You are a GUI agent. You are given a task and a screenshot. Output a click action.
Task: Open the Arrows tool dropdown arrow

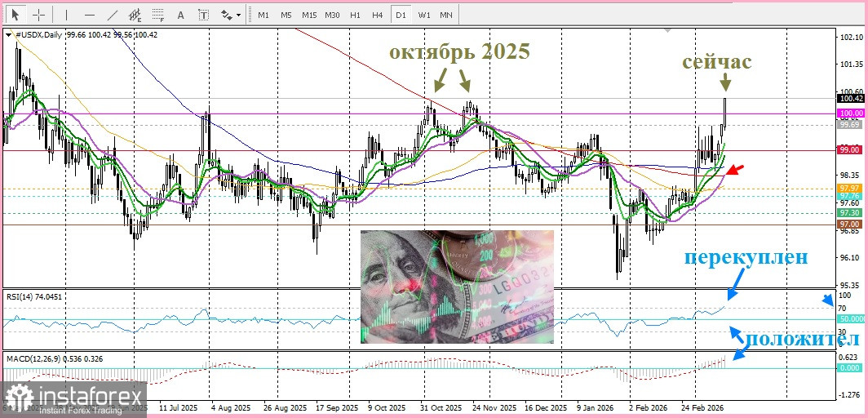click(238, 16)
